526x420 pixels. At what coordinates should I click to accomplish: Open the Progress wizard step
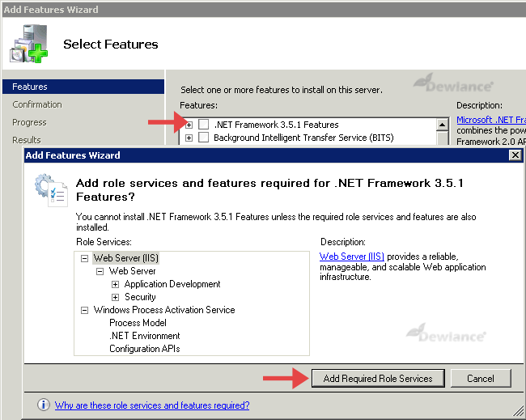(29, 122)
